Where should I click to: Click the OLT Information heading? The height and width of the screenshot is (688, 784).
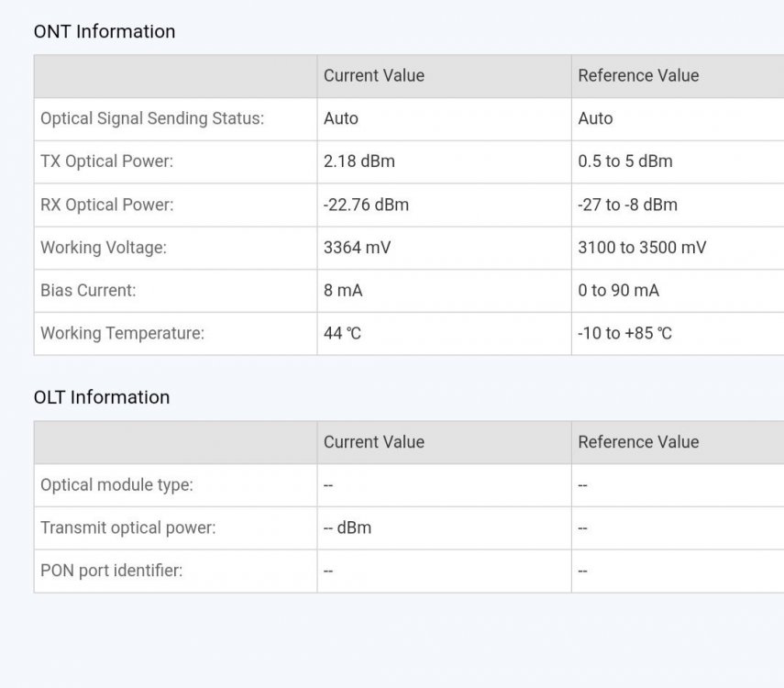tap(101, 397)
